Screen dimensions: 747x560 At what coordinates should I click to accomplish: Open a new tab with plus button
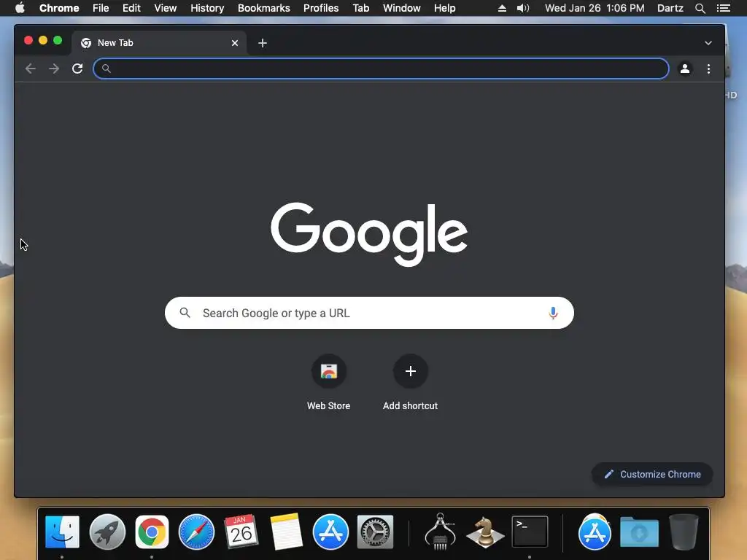[x=263, y=43]
